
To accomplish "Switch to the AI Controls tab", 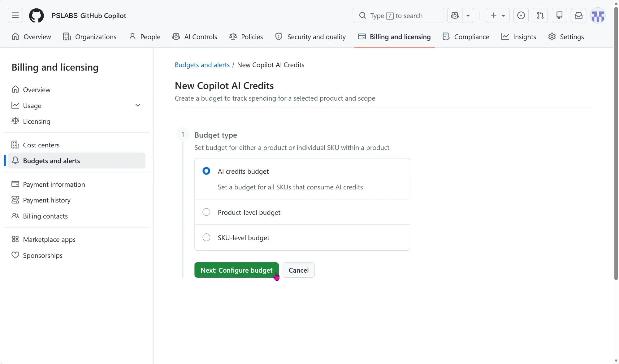I will coord(195,37).
